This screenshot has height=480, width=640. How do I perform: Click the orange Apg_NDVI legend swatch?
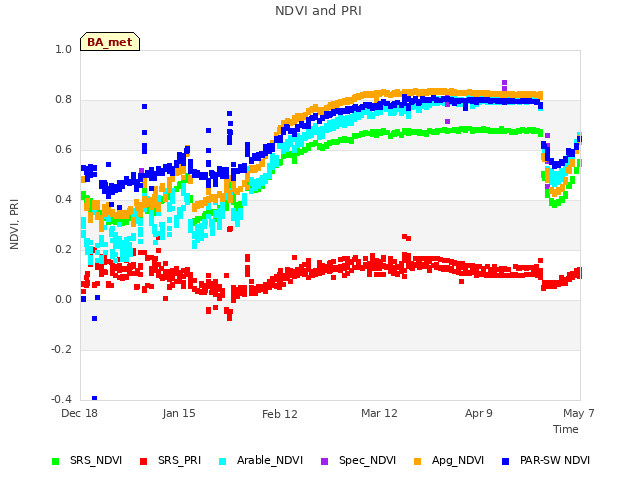coord(418,461)
